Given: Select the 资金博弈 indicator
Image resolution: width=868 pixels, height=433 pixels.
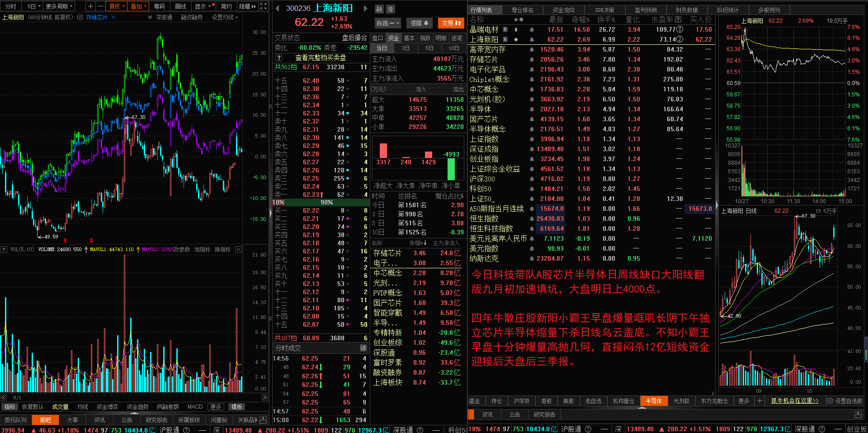Looking at the screenshot, I should (107, 407).
